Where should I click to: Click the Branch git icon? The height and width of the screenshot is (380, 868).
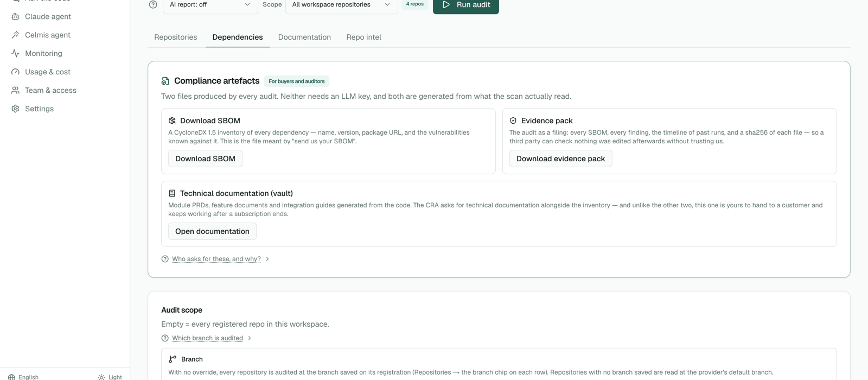pos(173,359)
